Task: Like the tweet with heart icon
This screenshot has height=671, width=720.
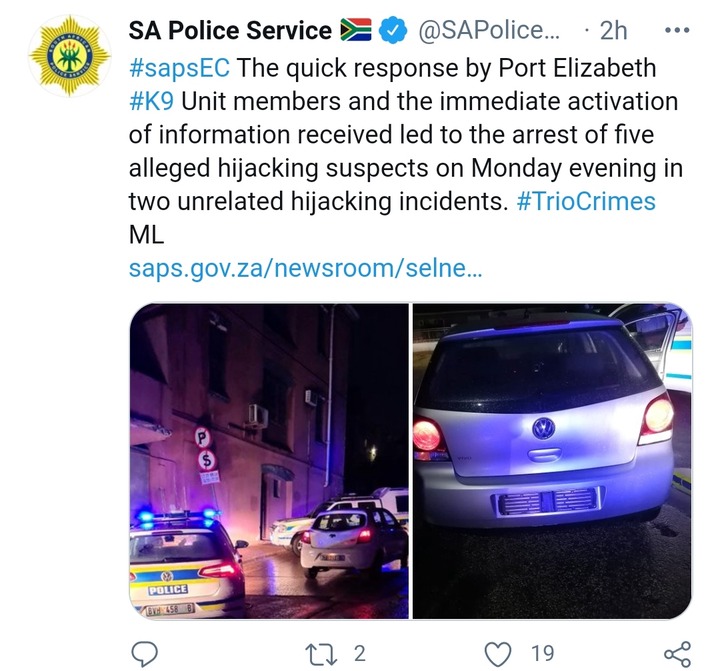Action: tap(498, 654)
